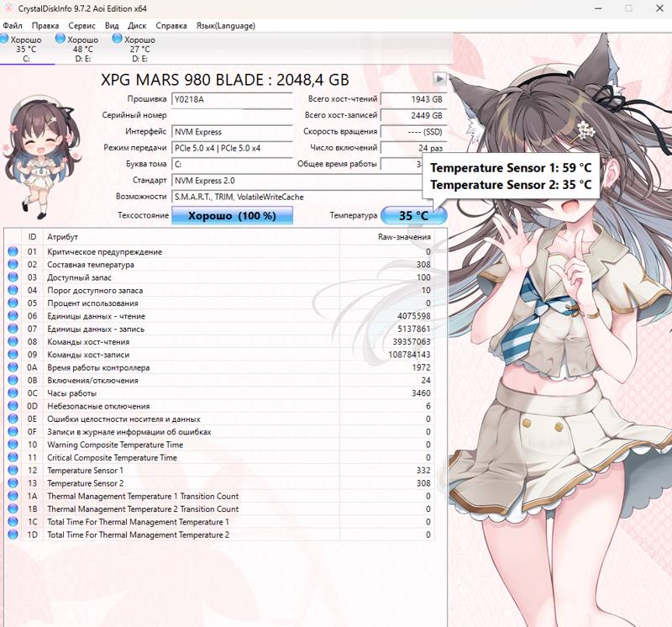This screenshot has height=627, width=672.
Task: Click the next disk arrow button
Action: coord(439,79)
